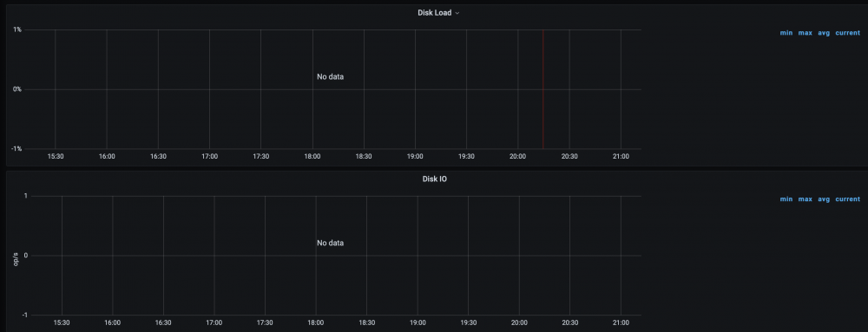Click the 21:00 time label in Disk IO
Viewport: 868px width, 332px height.
pyautogui.click(x=621, y=322)
